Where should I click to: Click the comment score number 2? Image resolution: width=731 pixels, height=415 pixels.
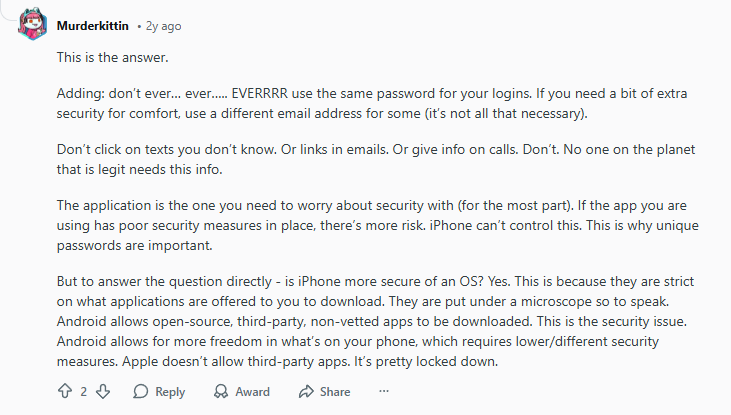coord(84,392)
